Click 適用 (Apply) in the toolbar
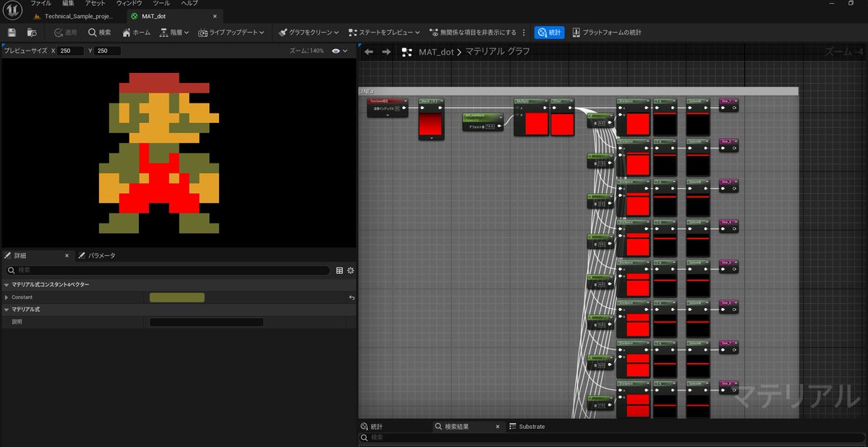Image resolution: width=868 pixels, height=447 pixels. 65,33
